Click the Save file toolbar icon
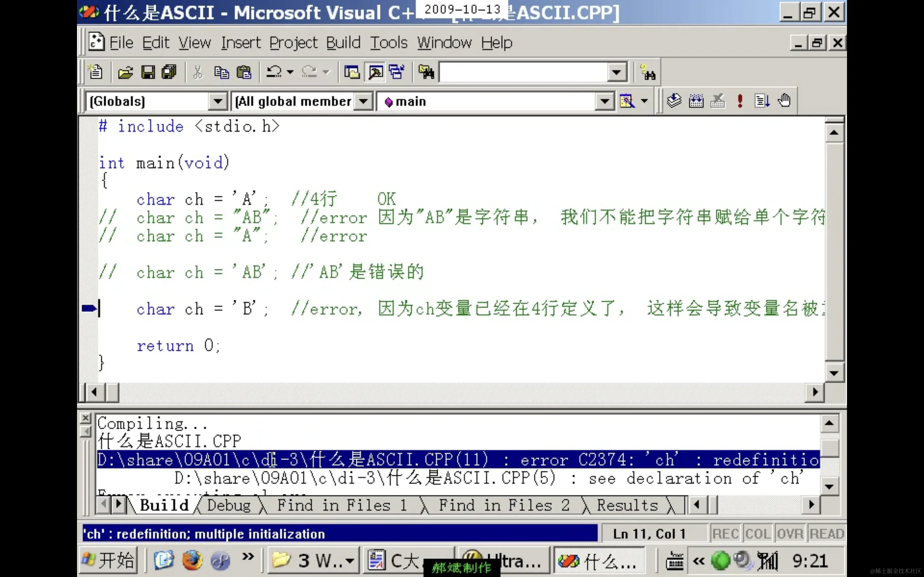The height and width of the screenshot is (577, 924). click(148, 72)
